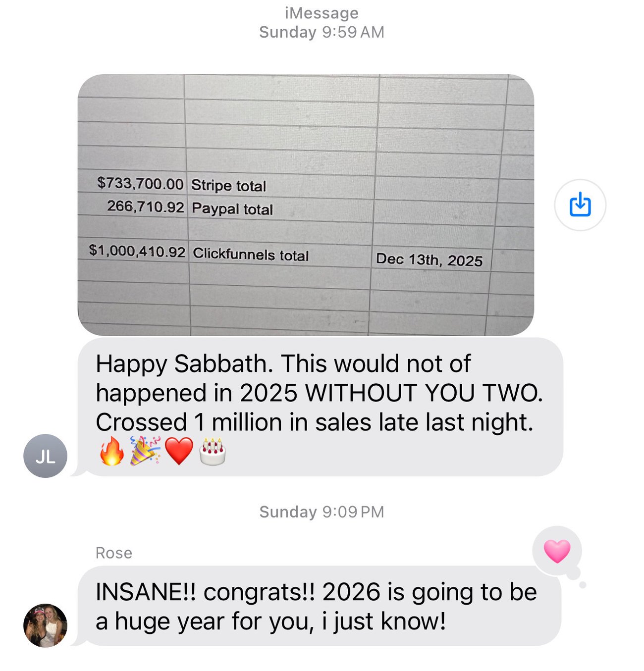Click the "Dec 13th, 2025" date cell
The width and height of the screenshot is (644, 671).
(429, 259)
